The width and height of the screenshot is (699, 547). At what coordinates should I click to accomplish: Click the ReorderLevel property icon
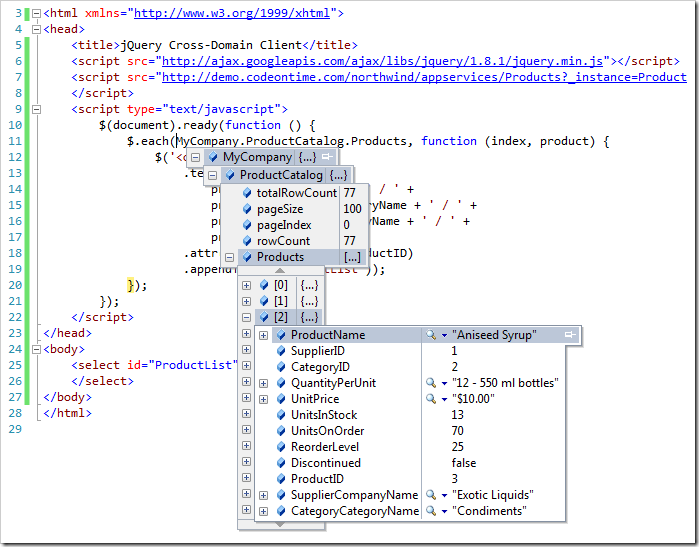tap(281, 447)
